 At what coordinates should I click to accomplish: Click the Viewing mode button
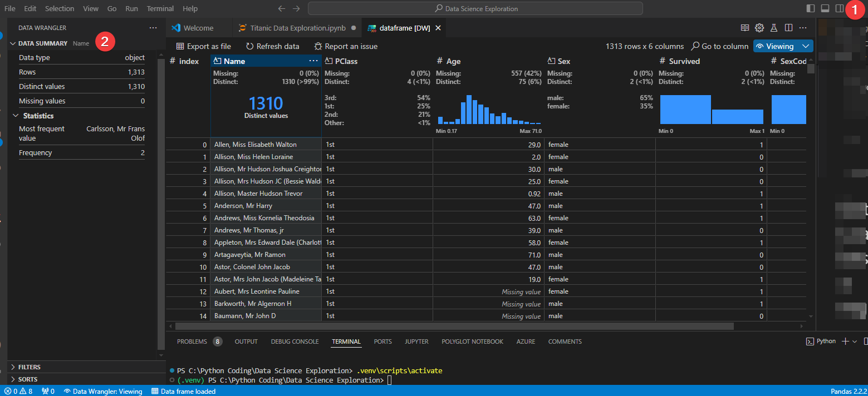775,46
